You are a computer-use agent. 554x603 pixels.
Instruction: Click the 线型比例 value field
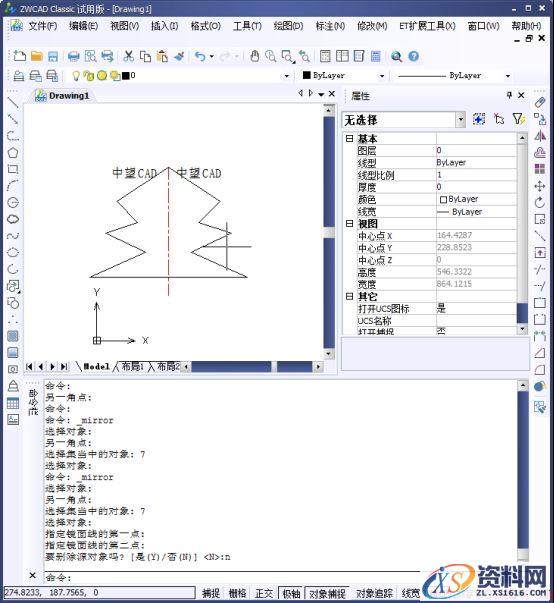pyautogui.click(x=476, y=175)
